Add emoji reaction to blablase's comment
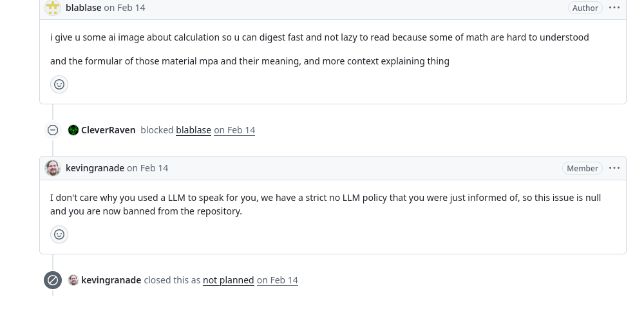Screen dimensions: 644x322 [59, 84]
